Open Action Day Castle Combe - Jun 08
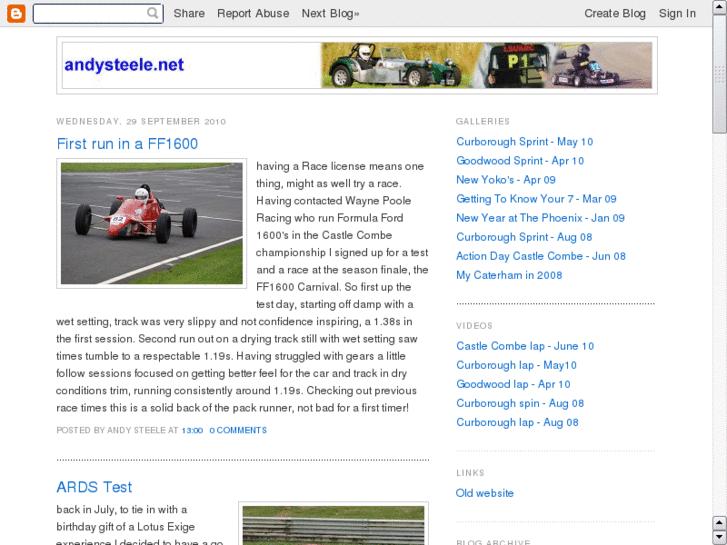The width and height of the screenshot is (727, 545). point(541,256)
